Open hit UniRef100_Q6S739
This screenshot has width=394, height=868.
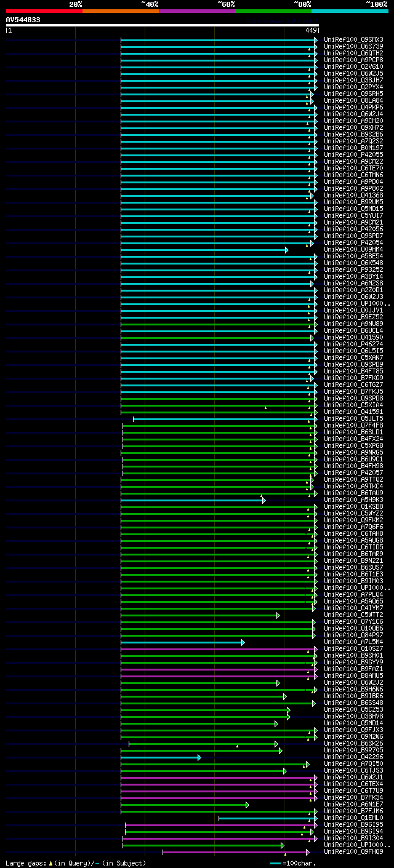[x=353, y=46]
